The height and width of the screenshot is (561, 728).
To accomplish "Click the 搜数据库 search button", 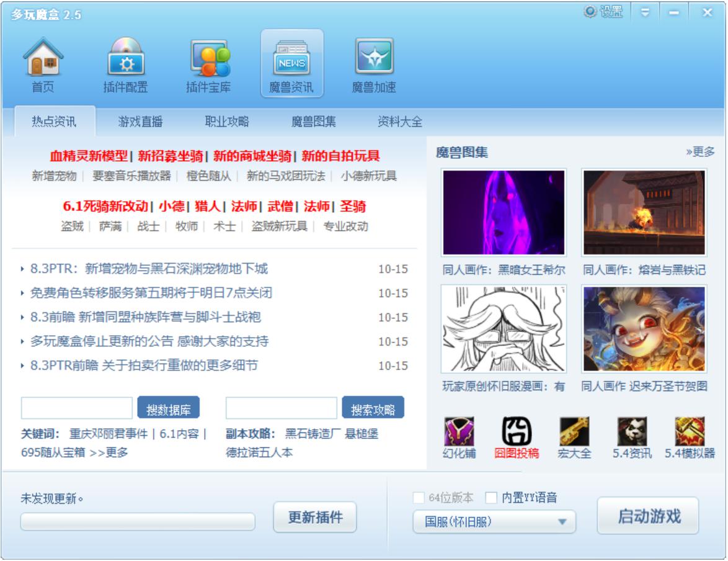I will pos(169,408).
